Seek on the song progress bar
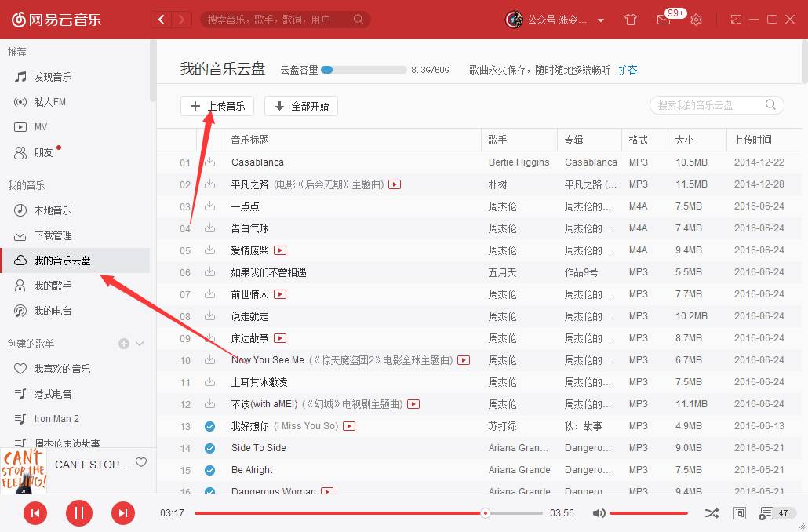This screenshot has width=808, height=532. 369,513
